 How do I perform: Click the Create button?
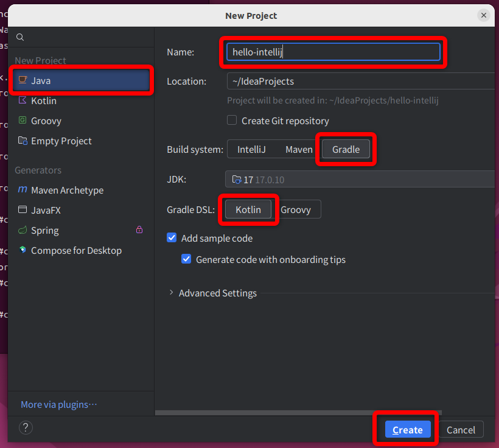[x=408, y=430]
